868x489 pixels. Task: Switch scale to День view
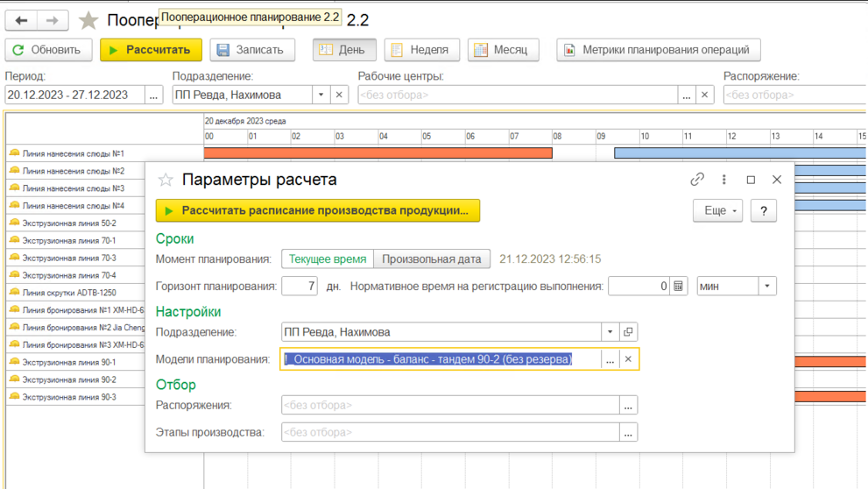coord(344,50)
